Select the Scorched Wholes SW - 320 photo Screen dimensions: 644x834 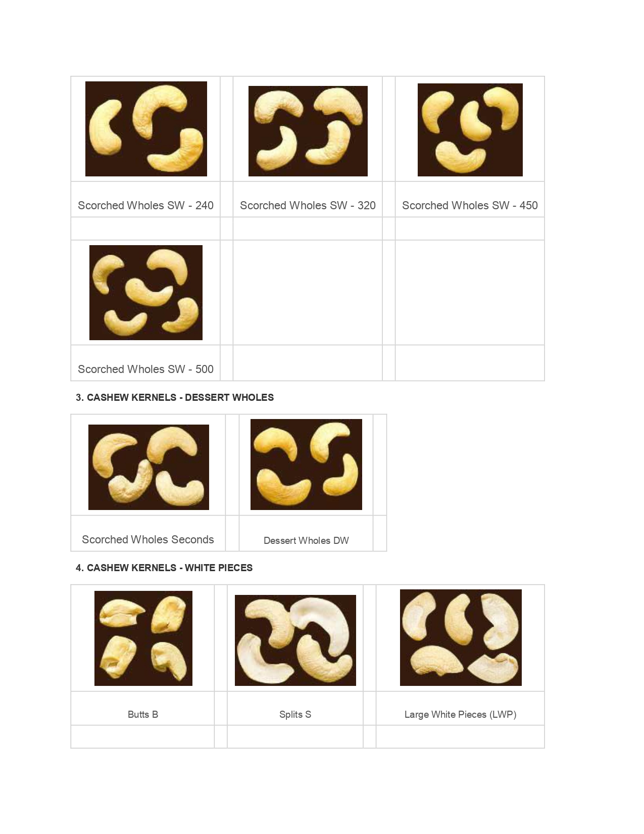pyautogui.click(x=308, y=131)
